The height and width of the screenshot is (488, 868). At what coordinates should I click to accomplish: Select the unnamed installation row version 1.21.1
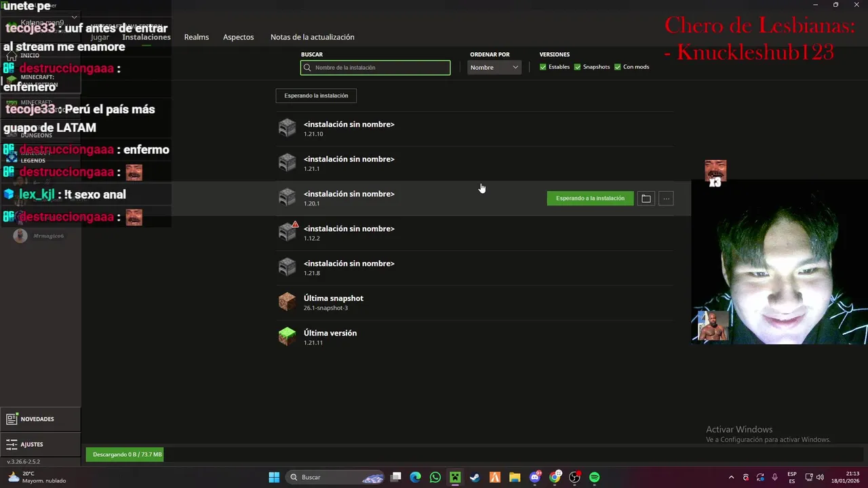point(475,163)
